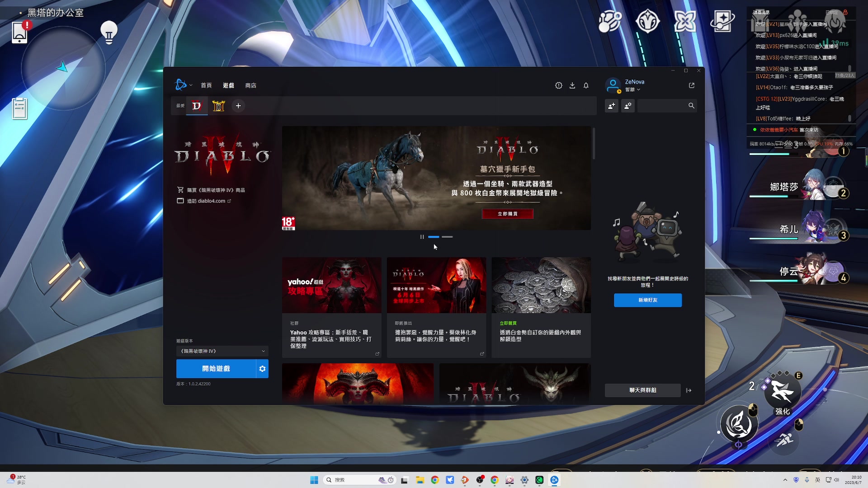Select 娜塔莎 character slot 2
Image resolution: width=868 pixels, height=488 pixels.
tap(799, 186)
